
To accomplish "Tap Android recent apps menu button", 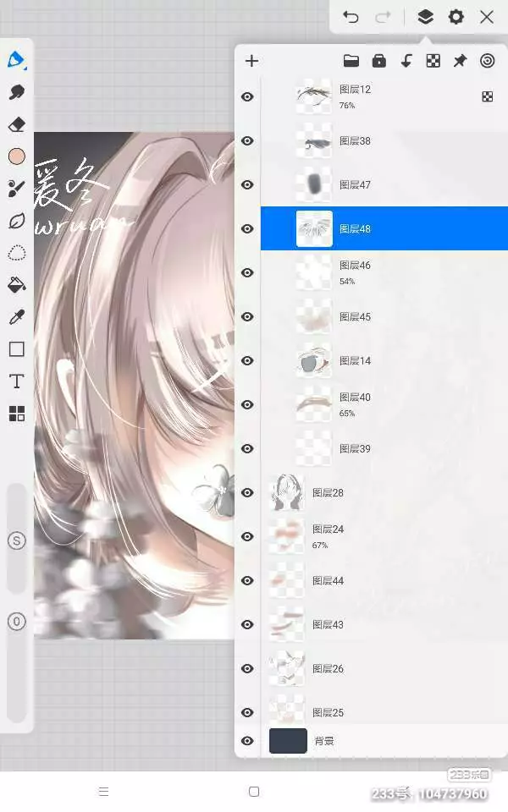I will click(x=103, y=792).
